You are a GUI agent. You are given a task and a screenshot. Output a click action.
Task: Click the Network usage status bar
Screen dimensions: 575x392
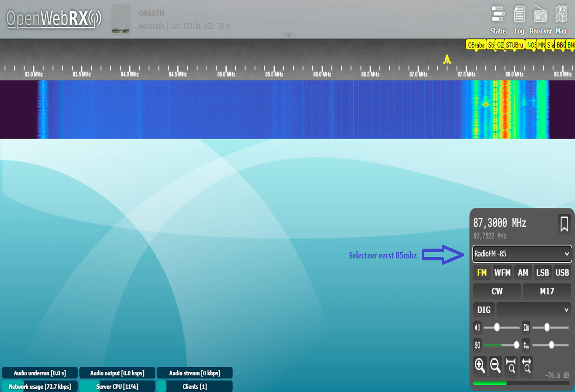[x=40, y=387]
